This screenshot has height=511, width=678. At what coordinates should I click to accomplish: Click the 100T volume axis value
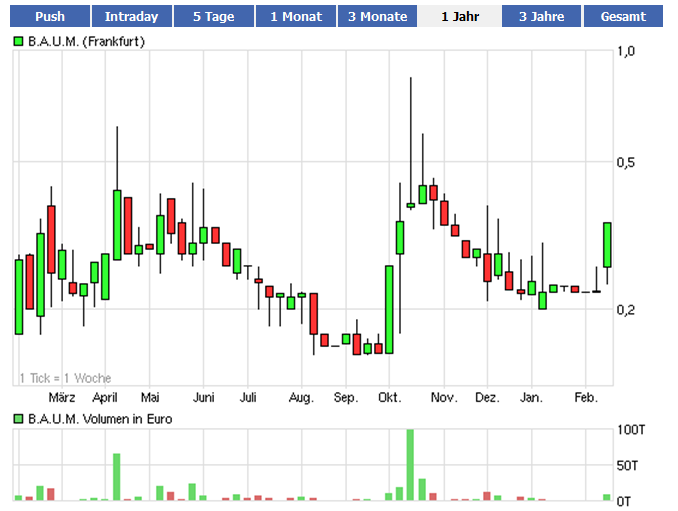[631, 430]
